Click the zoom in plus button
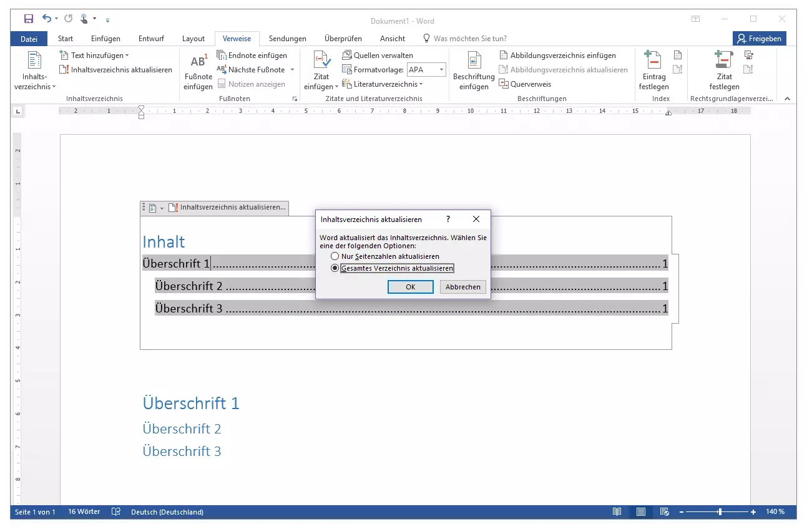807x532 pixels. click(x=753, y=512)
